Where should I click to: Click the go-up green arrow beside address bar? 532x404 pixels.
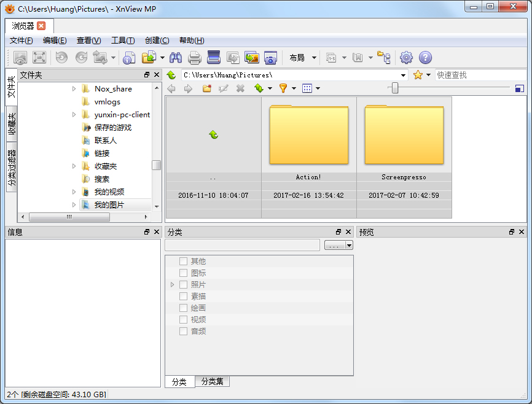171,75
